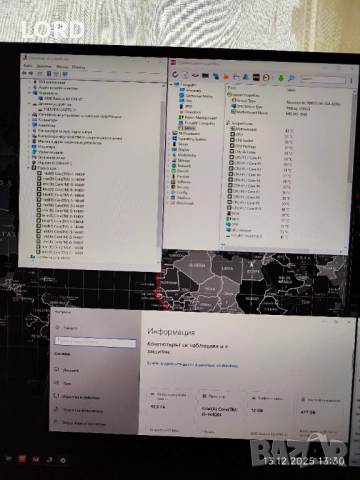The image size is (360, 480).
Task: Click the blue Help icon in Device Manager
Action: (x=49, y=73)
